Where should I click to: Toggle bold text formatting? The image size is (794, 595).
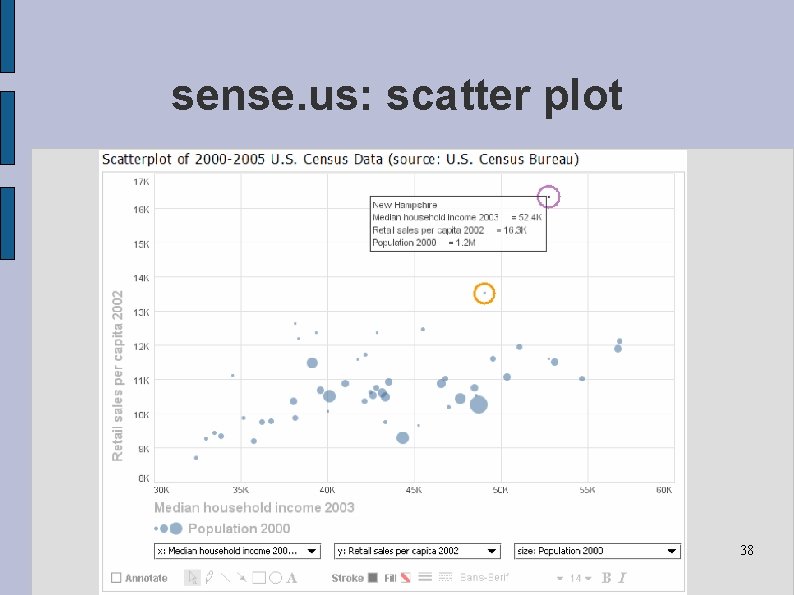606,577
